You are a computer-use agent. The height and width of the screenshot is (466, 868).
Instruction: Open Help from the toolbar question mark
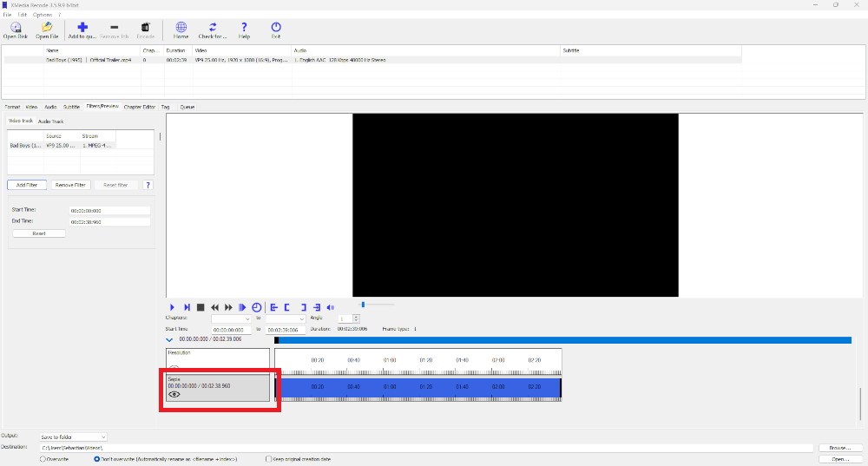[x=244, y=27]
